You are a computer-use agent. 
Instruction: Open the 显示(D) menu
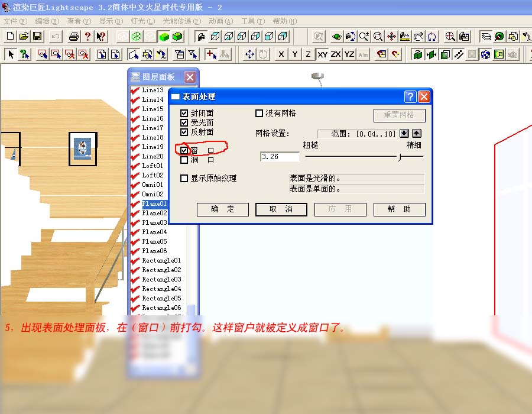click(x=111, y=21)
